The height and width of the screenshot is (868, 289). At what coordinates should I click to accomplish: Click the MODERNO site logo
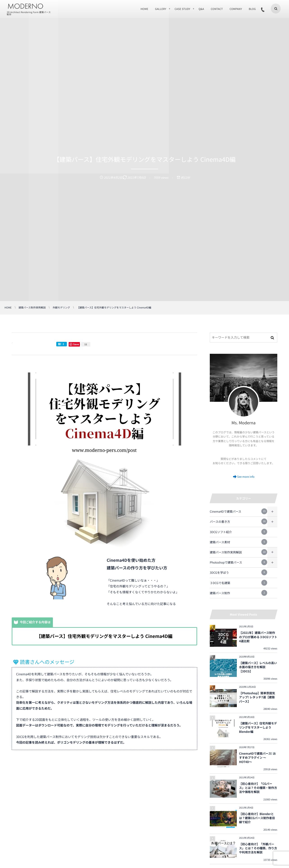click(x=26, y=6)
